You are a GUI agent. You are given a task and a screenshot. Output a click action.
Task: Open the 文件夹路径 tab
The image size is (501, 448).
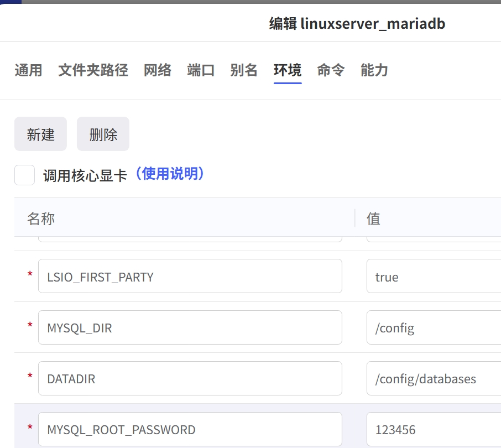point(93,70)
